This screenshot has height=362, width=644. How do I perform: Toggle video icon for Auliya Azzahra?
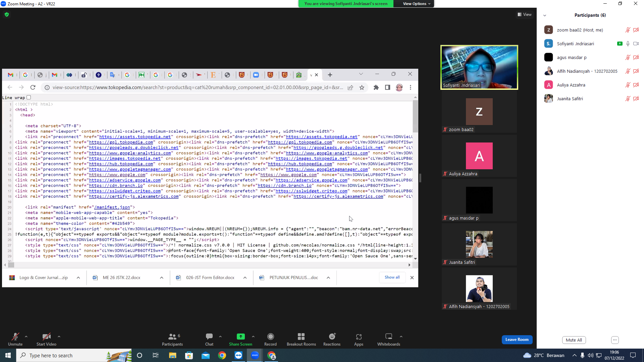(636, 85)
